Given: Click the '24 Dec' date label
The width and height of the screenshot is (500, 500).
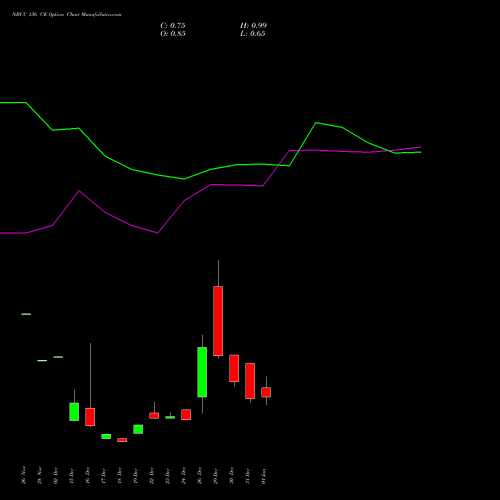Looking at the screenshot, I should click(184, 475).
